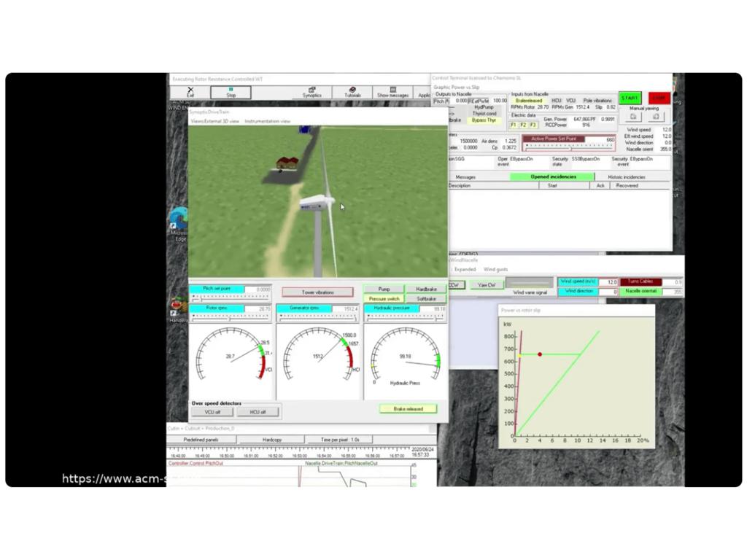
Task: Adjust the Generator rpms slider
Action: coord(317,318)
